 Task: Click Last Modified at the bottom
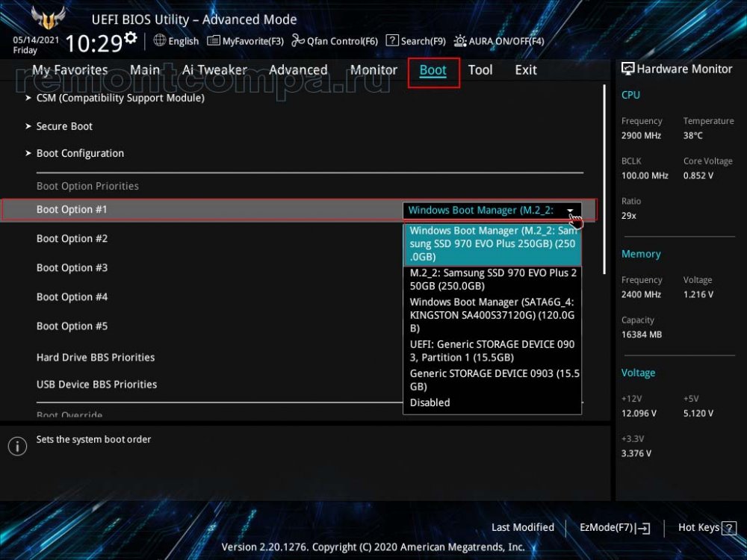[x=523, y=527]
